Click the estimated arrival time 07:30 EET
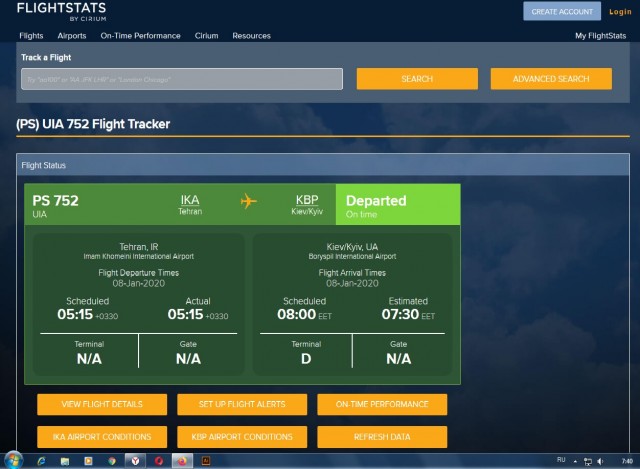 (408, 314)
